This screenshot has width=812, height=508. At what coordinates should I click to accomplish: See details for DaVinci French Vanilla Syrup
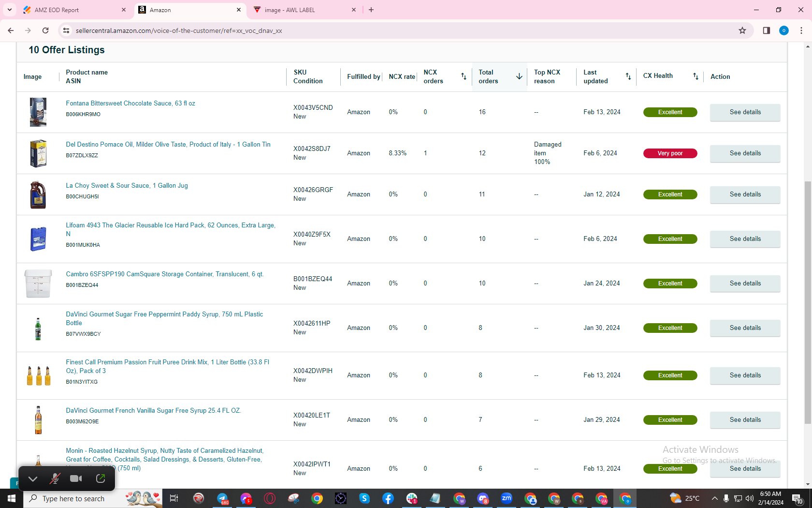tap(745, 420)
